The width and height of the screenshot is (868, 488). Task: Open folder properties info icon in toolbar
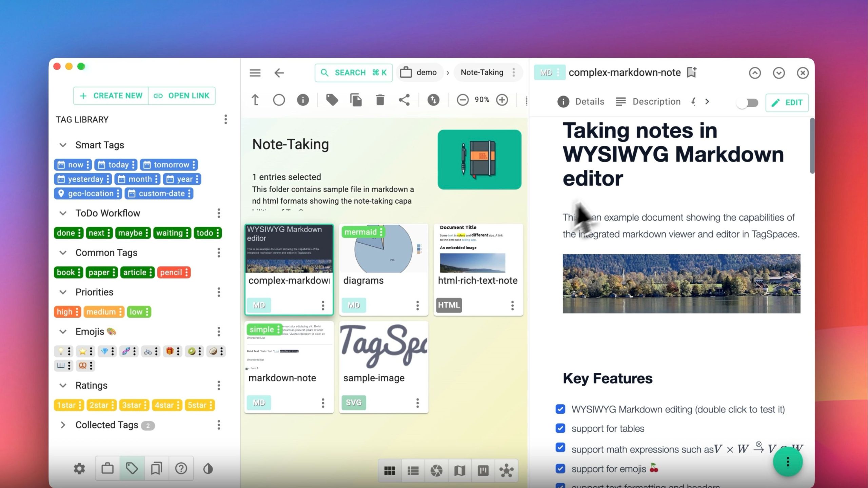coord(303,100)
